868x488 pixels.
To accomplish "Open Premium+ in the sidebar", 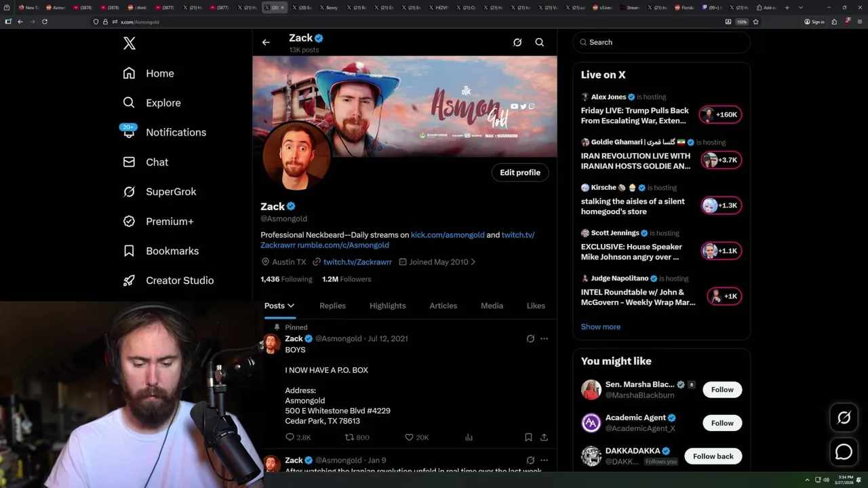I will click(158, 222).
